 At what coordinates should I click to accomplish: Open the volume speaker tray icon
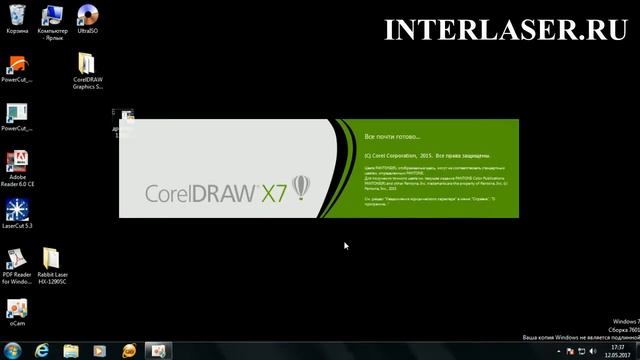pyautogui.click(x=593, y=351)
